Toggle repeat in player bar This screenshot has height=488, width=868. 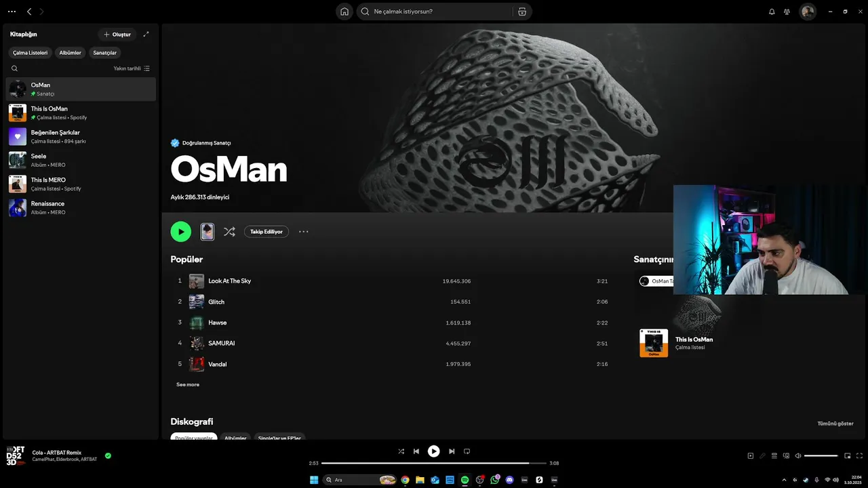[x=467, y=451]
